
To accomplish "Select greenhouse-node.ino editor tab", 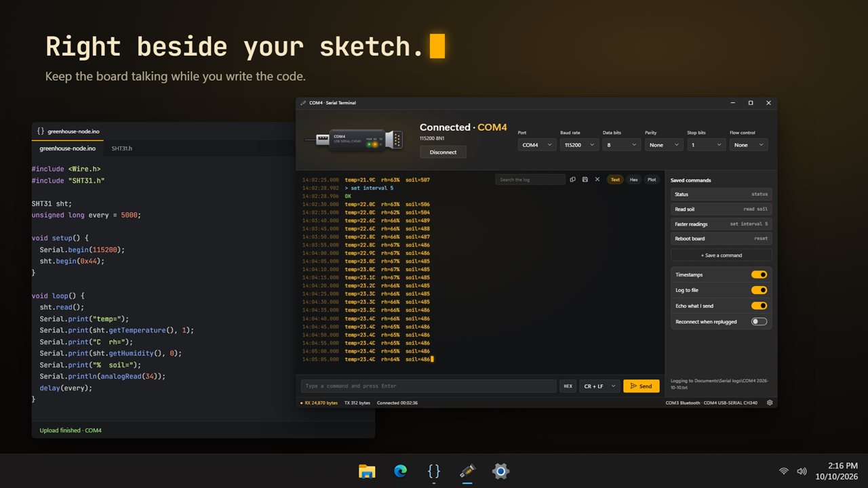I will point(67,148).
